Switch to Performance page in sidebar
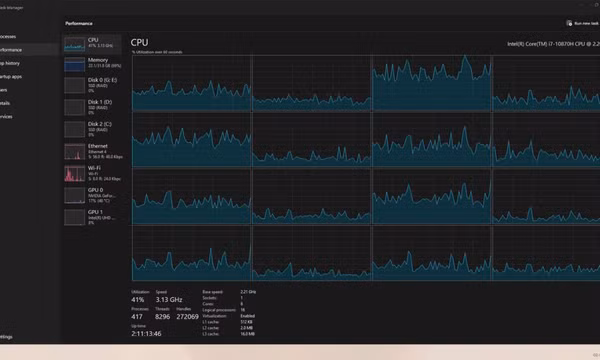The image size is (600, 360). click(x=11, y=50)
